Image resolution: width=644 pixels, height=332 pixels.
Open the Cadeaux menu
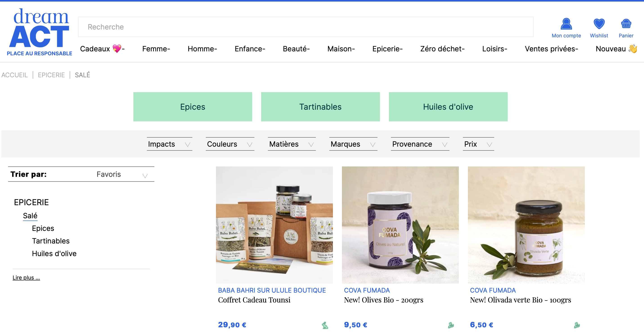pos(102,49)
